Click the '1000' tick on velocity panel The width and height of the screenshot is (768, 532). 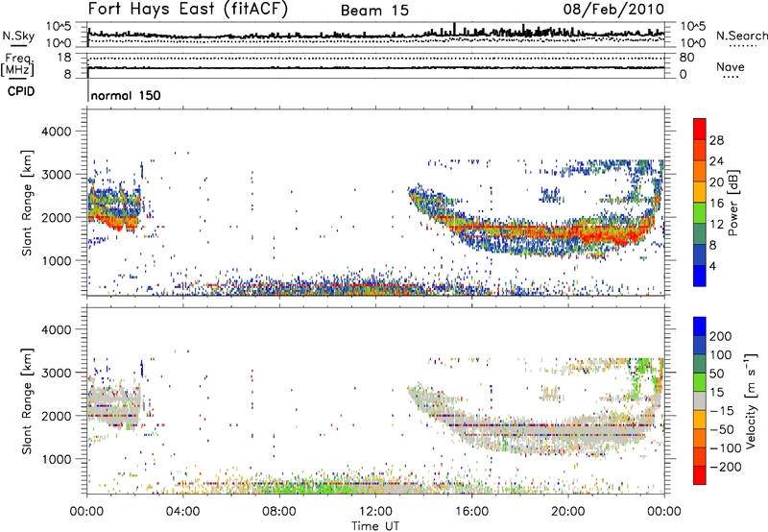pos(56,459)
